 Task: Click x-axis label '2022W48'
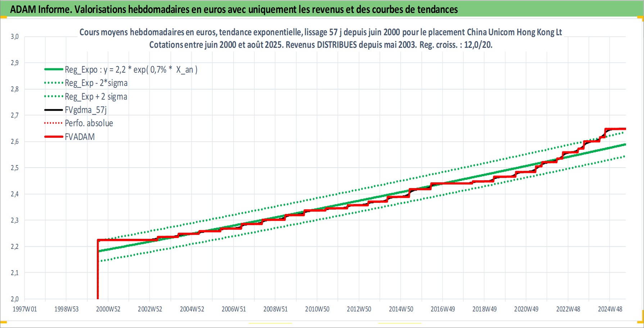click(568, 309)
